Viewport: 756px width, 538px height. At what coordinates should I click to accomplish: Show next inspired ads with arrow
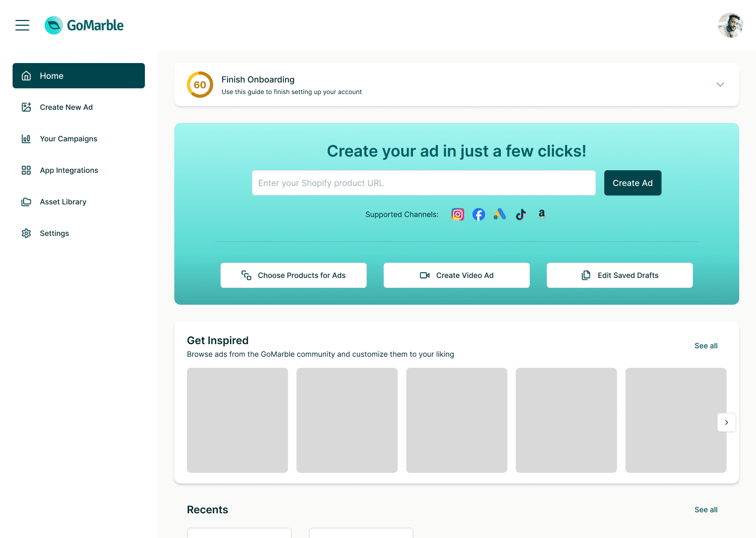point(727,422)
